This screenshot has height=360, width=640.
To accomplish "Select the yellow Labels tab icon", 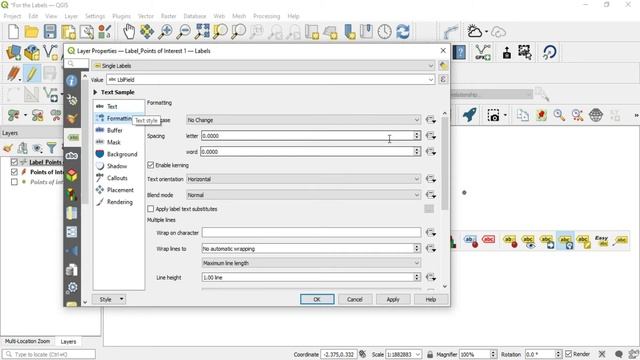I will [x=73, y=138].
